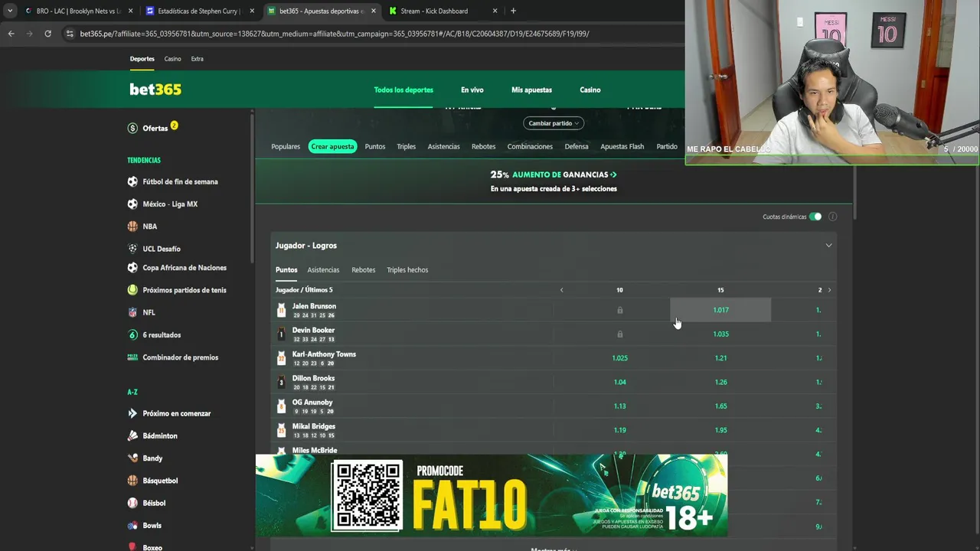Screen dimensions: 980x551
Task: Click the Bowls sport icon
Action: point(132,525)
